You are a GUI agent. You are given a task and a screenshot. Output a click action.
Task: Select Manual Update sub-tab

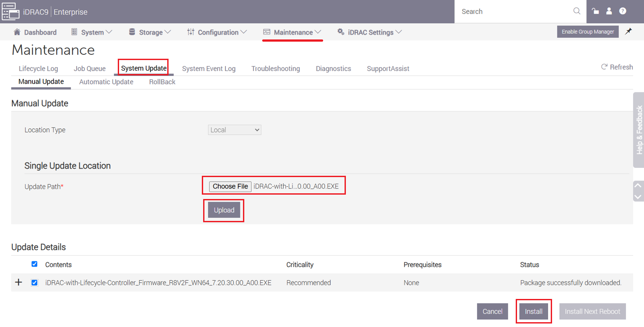(41, 82)
